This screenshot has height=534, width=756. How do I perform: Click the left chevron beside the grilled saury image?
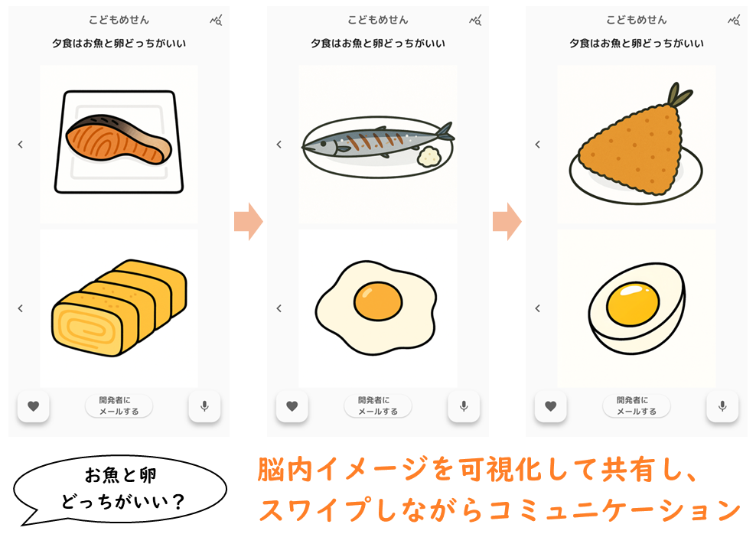click(x=279, y=144)
